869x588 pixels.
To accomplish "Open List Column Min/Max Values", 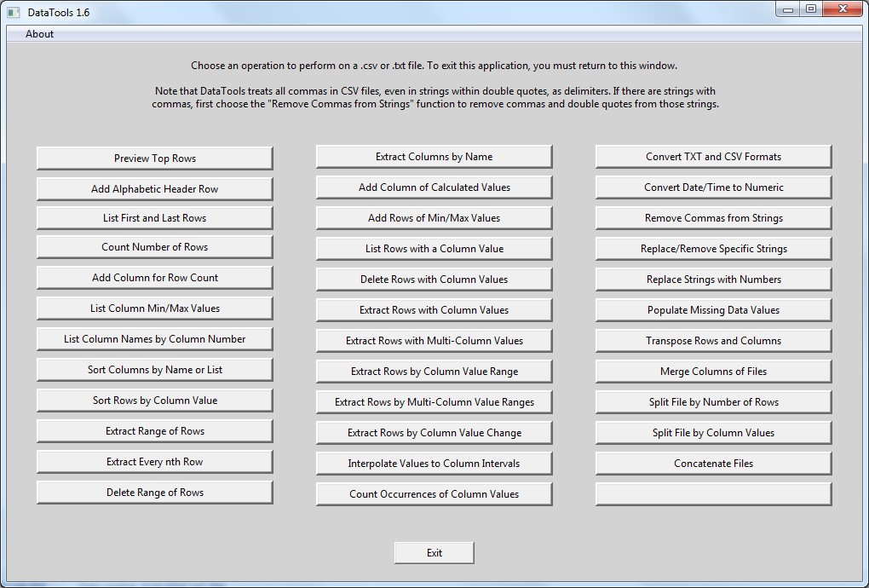I will (154, 308).
